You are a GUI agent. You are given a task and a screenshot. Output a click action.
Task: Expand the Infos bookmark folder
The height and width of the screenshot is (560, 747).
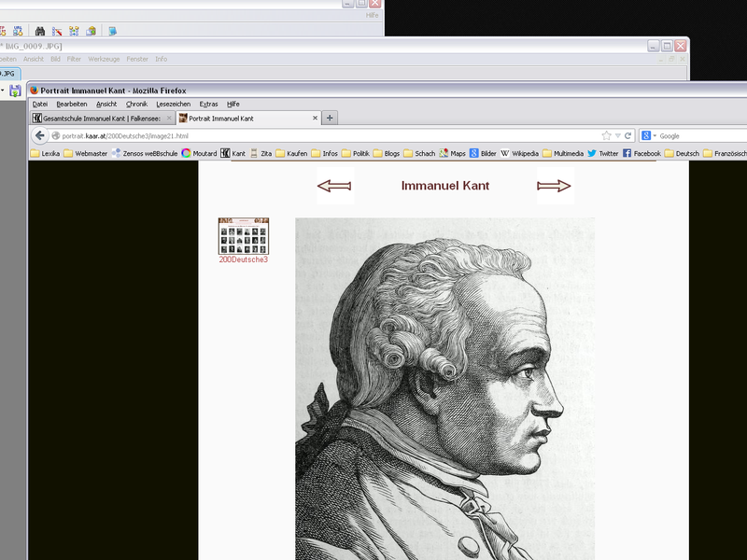point(324,153)
